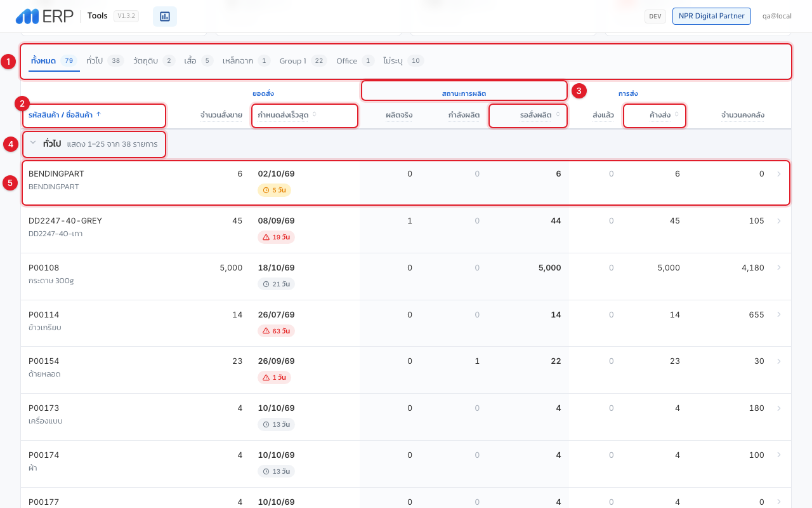Click the clock icon in the 21 วัน badge
The image size is (812, 508).
click(267, 284)
